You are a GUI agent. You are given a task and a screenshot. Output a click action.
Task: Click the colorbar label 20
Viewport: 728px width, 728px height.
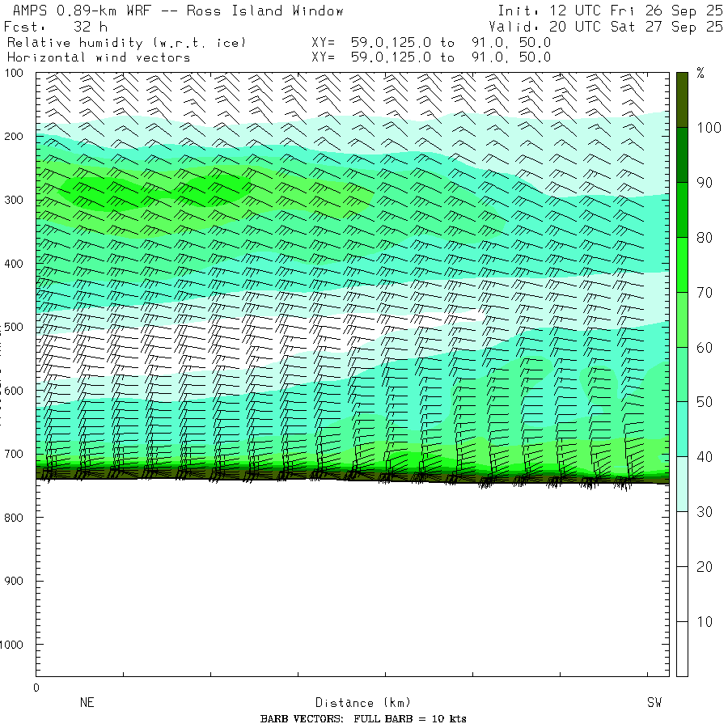click(x=705, y=566)
